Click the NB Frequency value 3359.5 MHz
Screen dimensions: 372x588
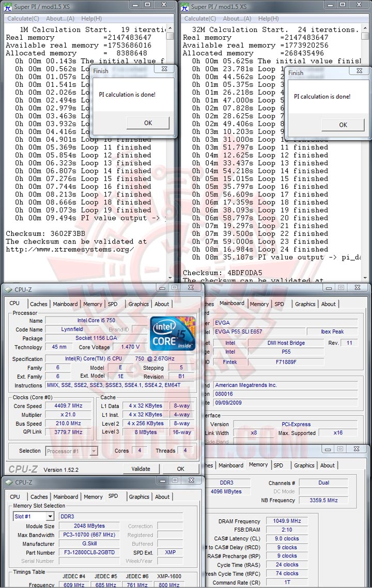pos(323,500)
